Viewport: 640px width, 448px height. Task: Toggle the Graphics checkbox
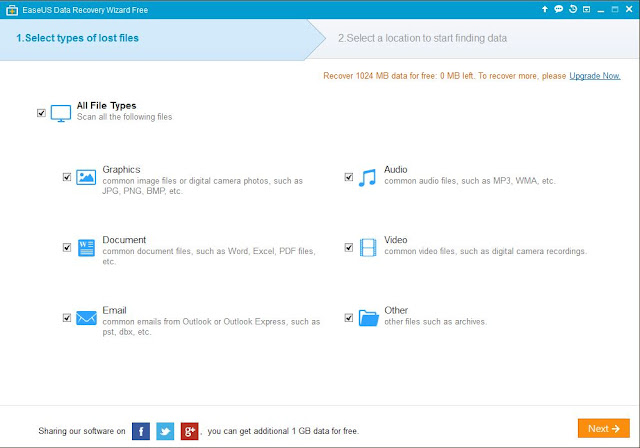(67, 177)
